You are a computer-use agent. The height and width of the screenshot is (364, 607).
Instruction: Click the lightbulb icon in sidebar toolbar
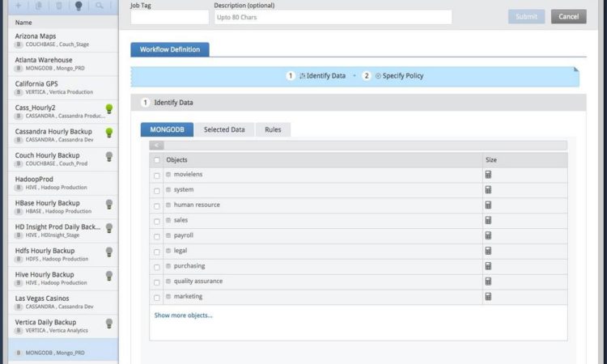pos(79,6)
